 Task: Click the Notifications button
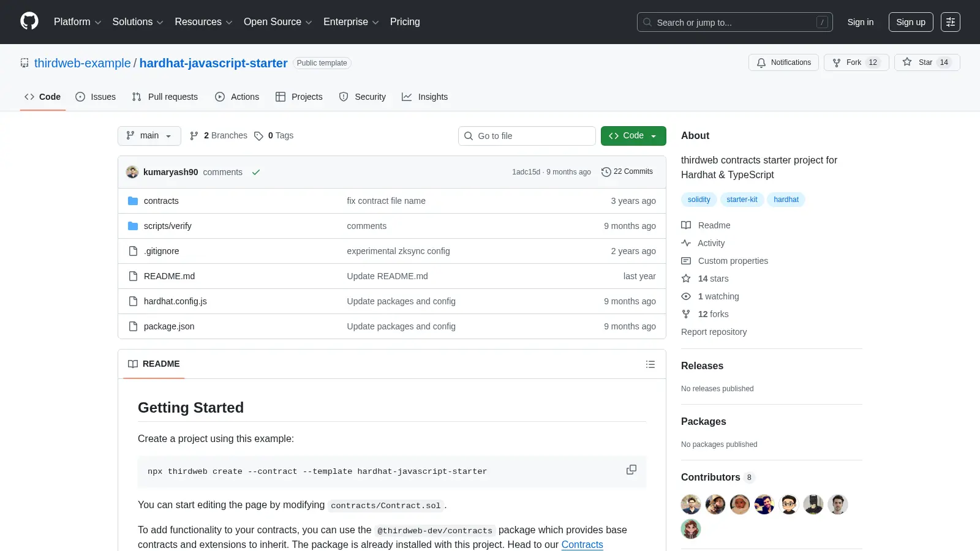(783, 62)
